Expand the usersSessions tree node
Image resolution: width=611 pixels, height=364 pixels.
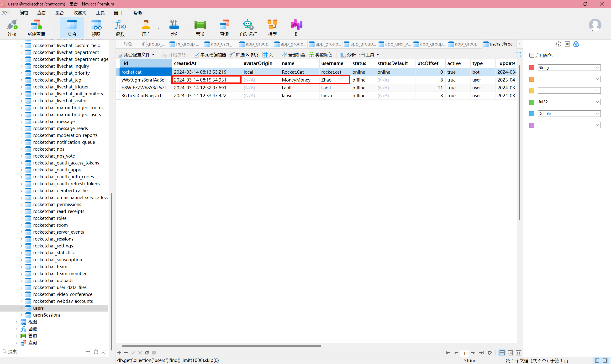coord(21,315)
